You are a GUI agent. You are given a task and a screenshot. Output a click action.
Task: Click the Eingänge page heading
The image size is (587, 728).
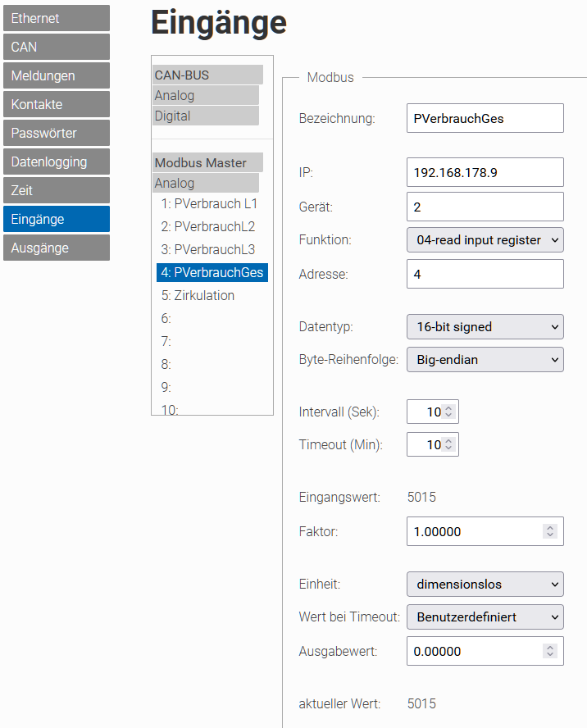[219, 23]
